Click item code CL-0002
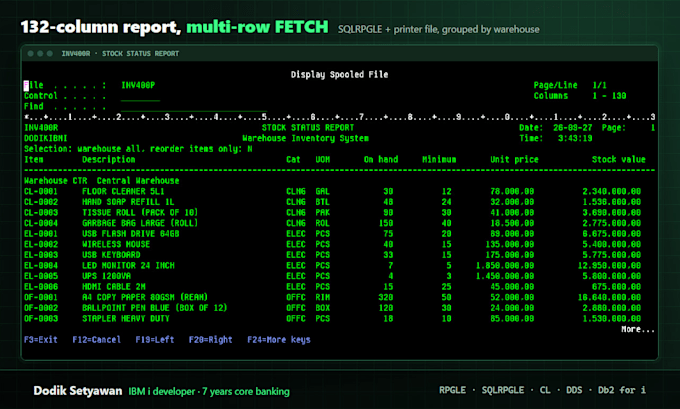This screenshot has height=409, width=680. click(x=41, y=202)
